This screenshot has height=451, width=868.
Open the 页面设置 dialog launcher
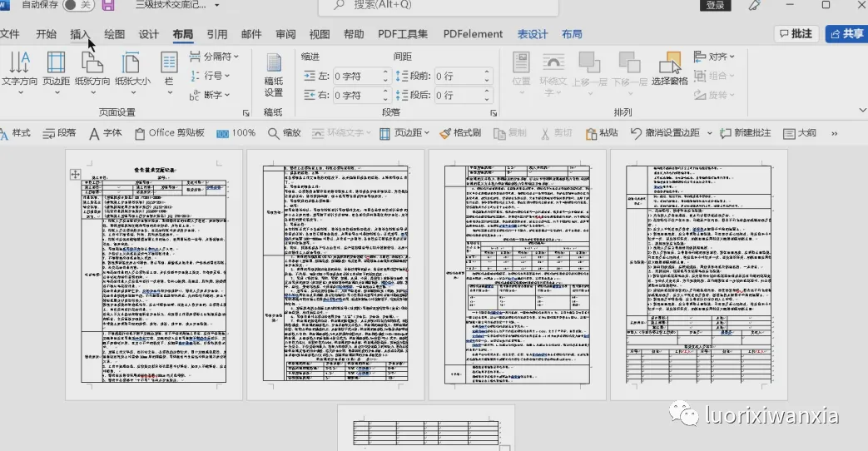[246, 113]
